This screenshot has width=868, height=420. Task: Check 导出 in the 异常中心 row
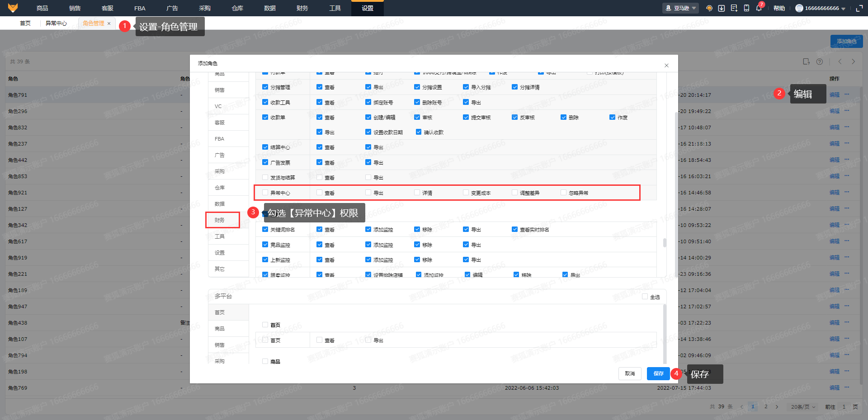368,193
